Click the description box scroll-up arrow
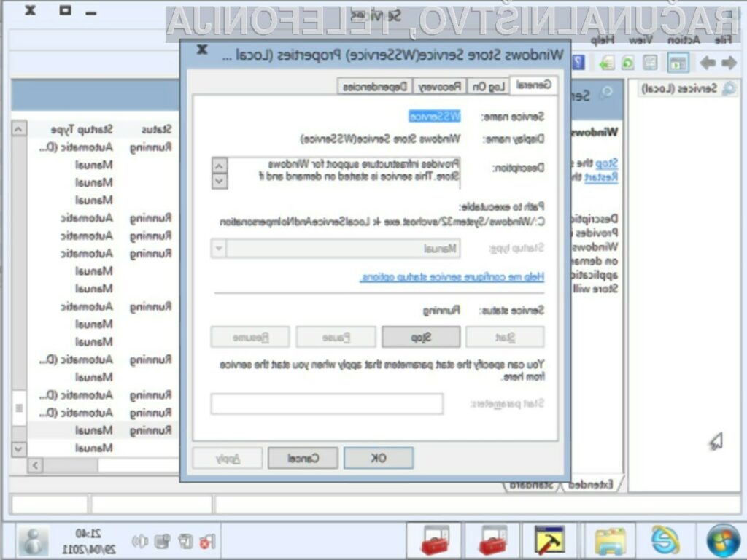The width and height of the screenshot is (747, 560). [219, 166]
